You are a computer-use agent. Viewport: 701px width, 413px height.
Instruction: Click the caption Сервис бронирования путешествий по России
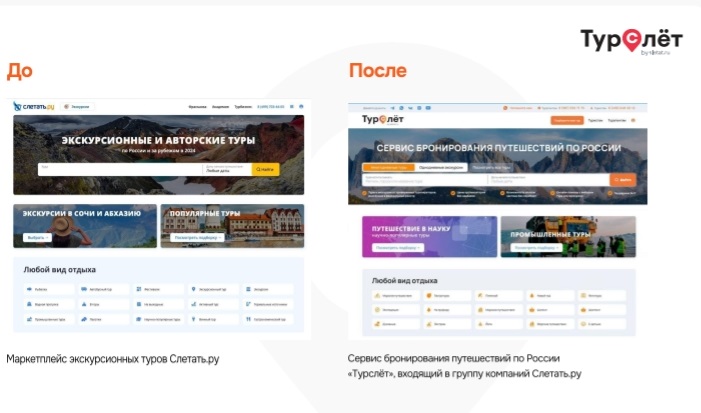coord(454,358)
